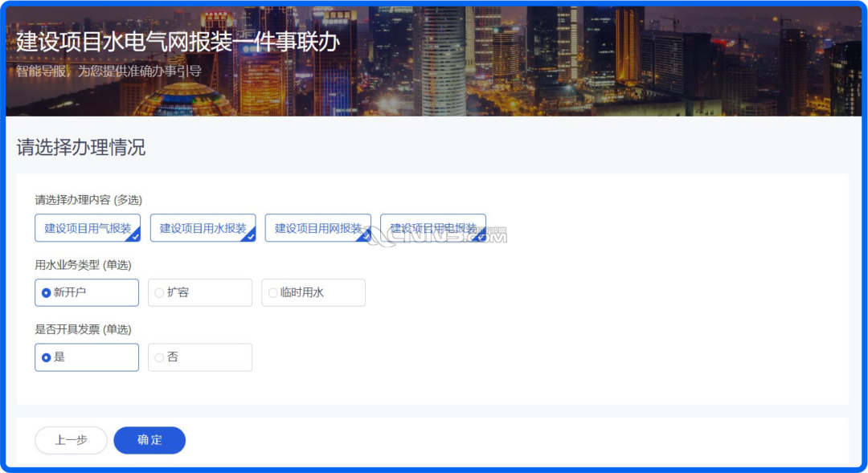Uncheck the 建设项目用气报装 option
This screenshot has height=473, width=868.
click(x=88, y=228)
